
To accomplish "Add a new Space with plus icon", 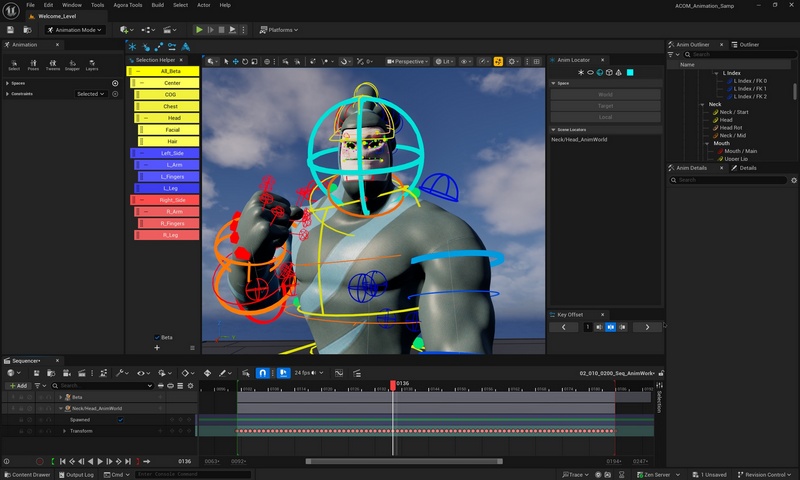I will click(115, 83).
